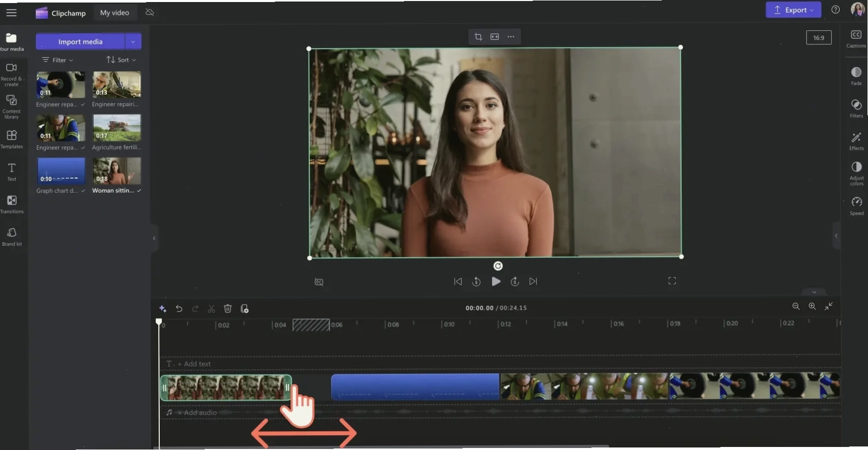This screenshot has height=450, width=868.
Task: Open the Brand kit panel
Action: point(12,237)
